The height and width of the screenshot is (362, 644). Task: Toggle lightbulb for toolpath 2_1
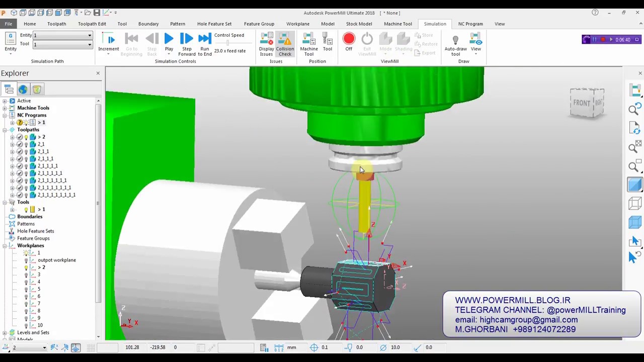26,144
